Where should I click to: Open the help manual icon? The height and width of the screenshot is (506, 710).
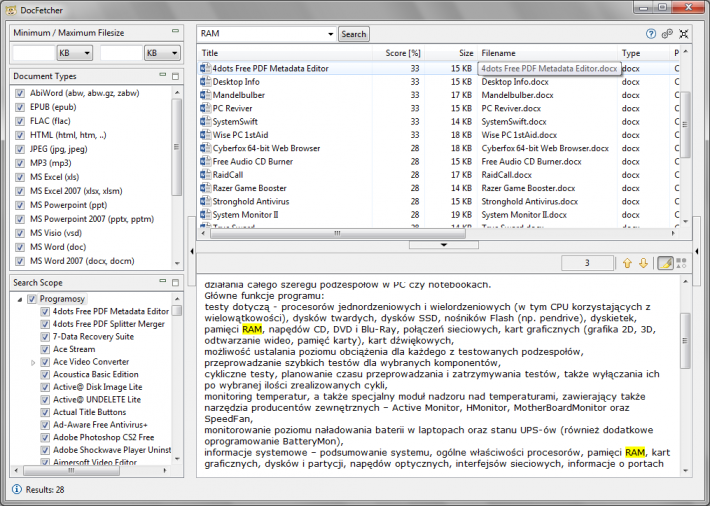(651, 34)
